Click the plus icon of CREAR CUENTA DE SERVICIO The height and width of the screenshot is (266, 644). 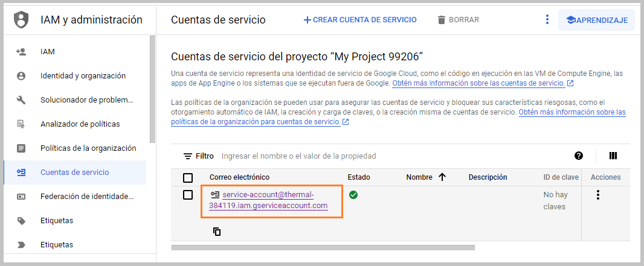308,20
